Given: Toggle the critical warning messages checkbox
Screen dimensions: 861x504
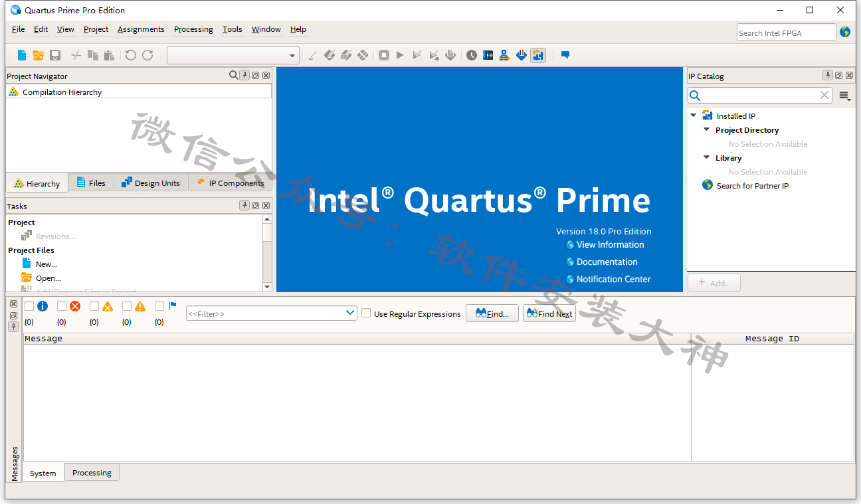Looking at the screenshot, I should (94, 306).
